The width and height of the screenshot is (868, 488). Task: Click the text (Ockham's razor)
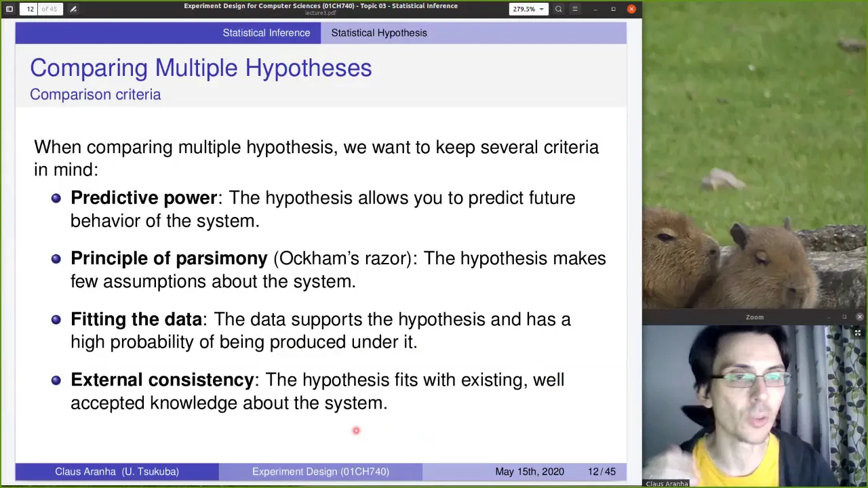(x=342, y=258)
